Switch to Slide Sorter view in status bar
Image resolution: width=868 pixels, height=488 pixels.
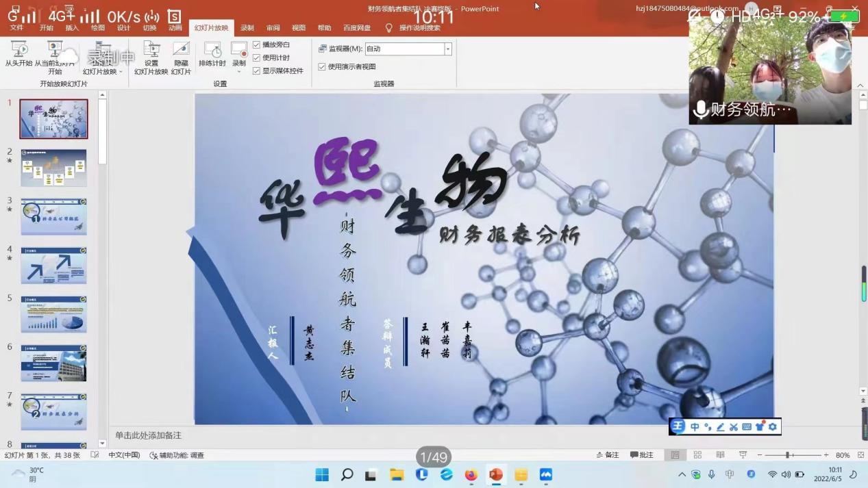tap(697, 455)
